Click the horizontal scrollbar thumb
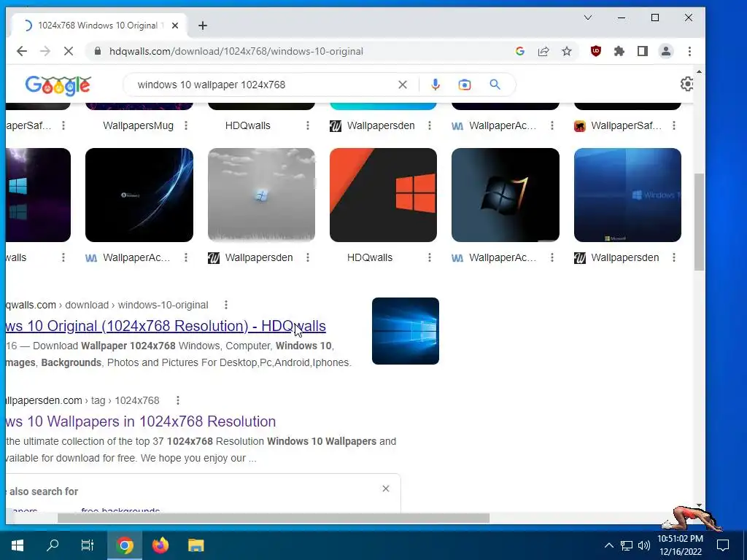Image resolution: width=747 pixels, height=560 pixels. 274,518
